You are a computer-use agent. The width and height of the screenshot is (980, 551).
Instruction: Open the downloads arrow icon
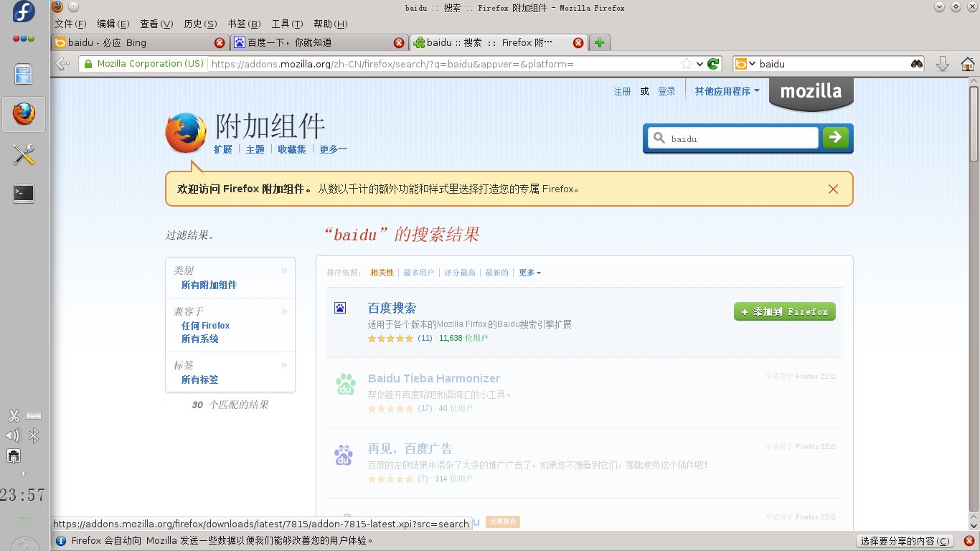(x=943, y=64)
